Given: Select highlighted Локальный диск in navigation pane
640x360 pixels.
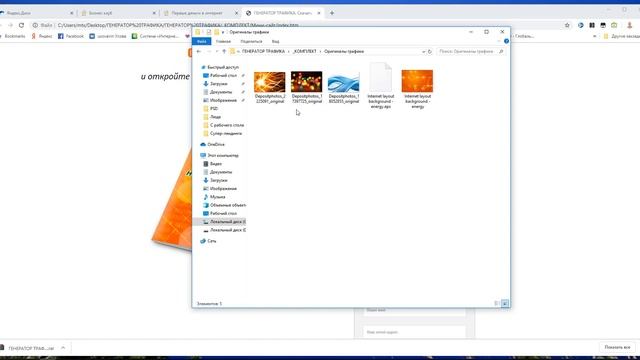Looking at the screenshot, I should pyautogui.click(x=220, y=222).
